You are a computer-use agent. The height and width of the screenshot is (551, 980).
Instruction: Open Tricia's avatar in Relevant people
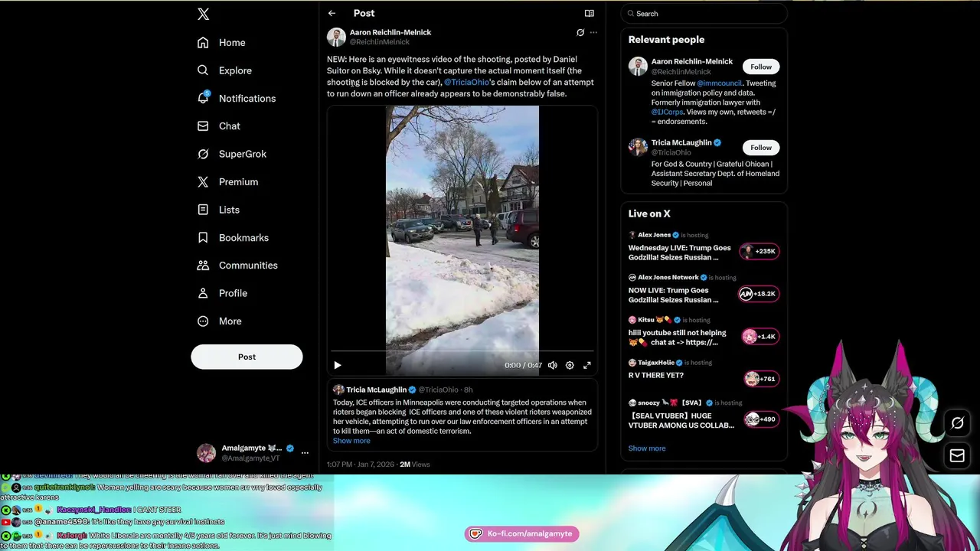(x=638, y=147)
